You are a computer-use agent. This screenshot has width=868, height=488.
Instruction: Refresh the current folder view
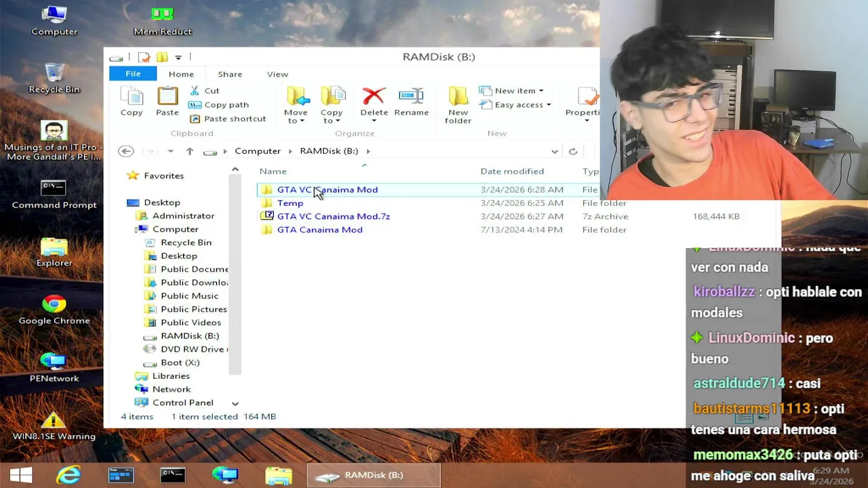coord(573,151)
